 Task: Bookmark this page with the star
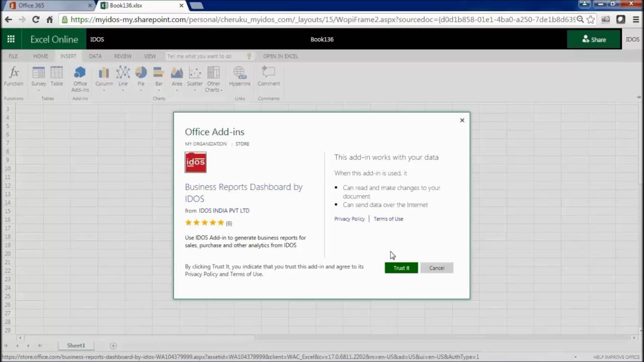point(591,20)
